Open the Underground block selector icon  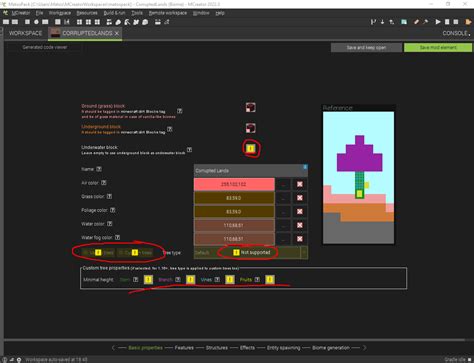[251, 128]
